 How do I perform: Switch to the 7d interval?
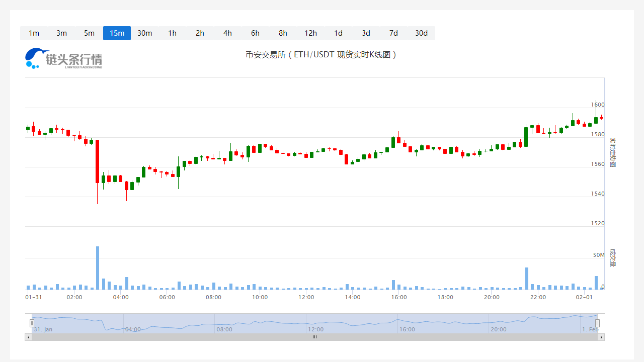(393, 33)
